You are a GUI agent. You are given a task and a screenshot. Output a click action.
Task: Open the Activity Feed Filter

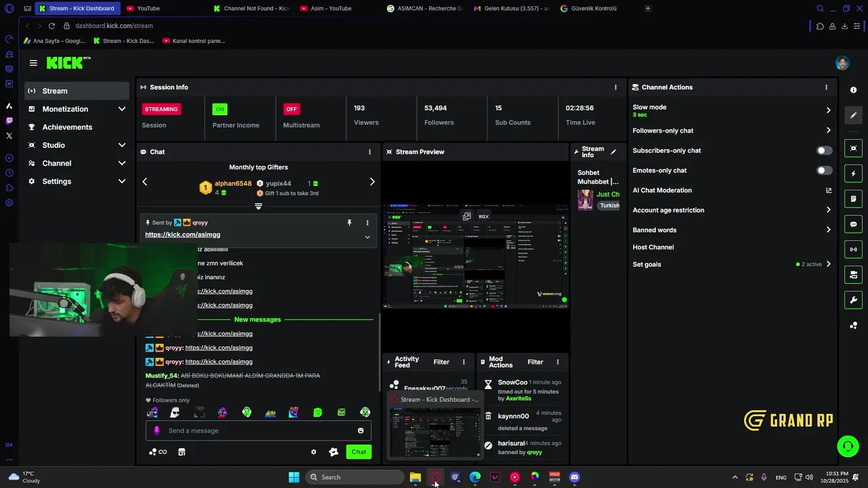[441, 362]
